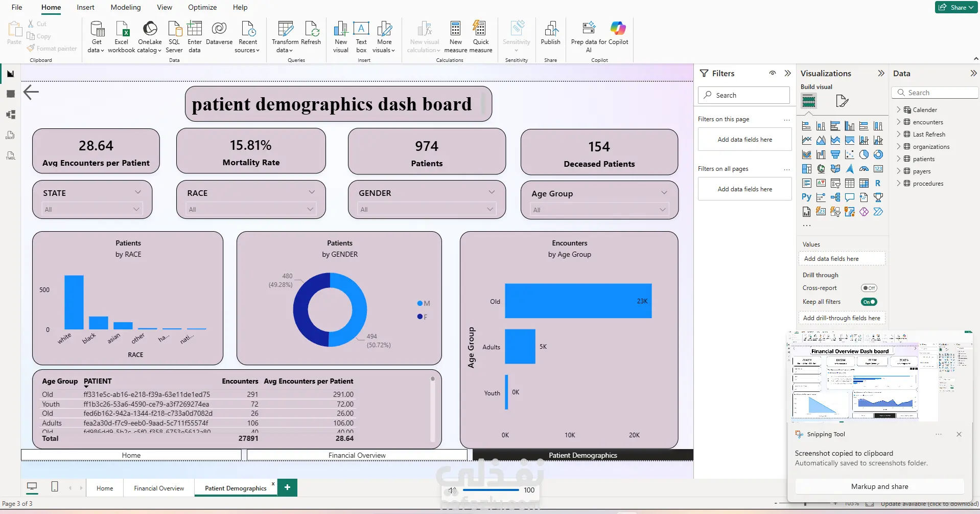Select the Financial Overview page tab
Viewport: 980px width, 514px height.
click(159, 488)
